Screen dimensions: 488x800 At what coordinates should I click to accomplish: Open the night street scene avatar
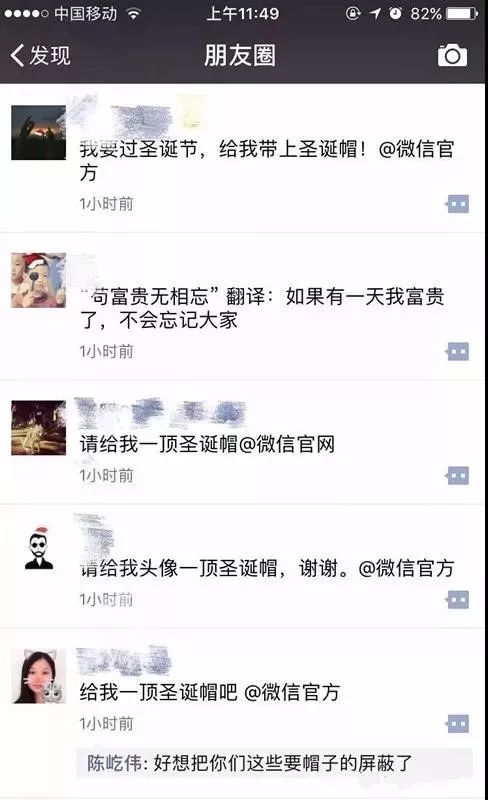point(39,428)
